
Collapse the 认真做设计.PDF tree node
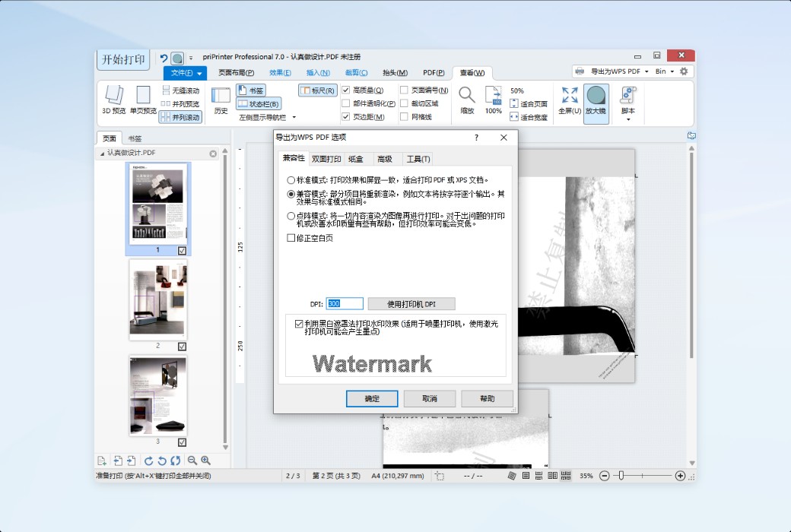[x=103, y=153]
